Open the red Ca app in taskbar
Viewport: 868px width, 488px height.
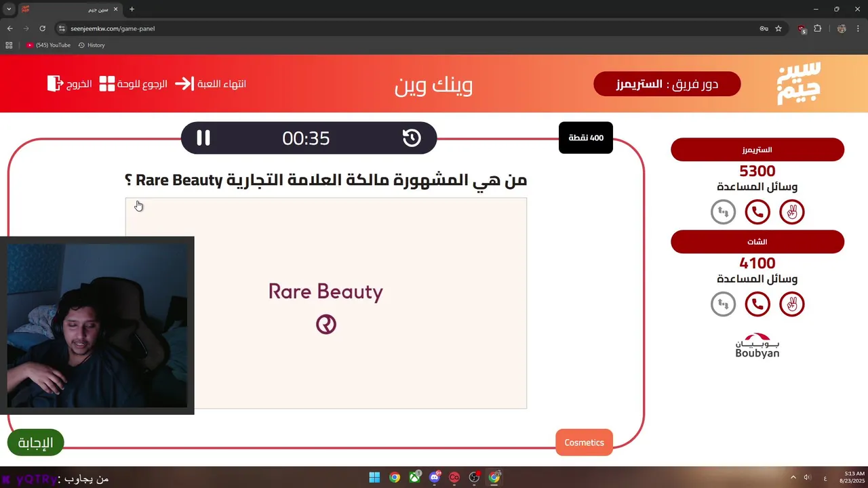point(454,477)
